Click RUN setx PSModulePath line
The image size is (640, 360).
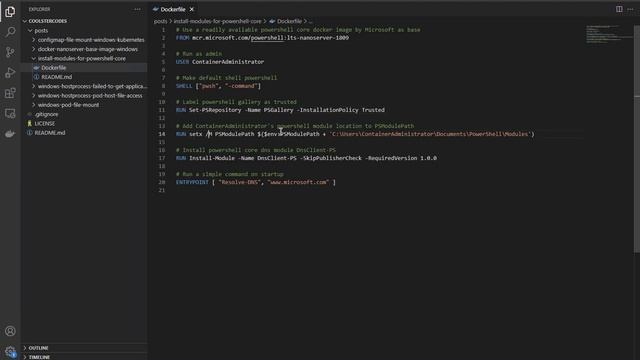click(355, 134)
